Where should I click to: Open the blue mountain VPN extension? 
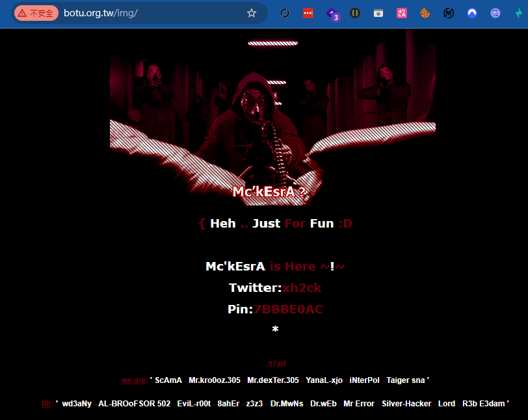click(472, 13)
